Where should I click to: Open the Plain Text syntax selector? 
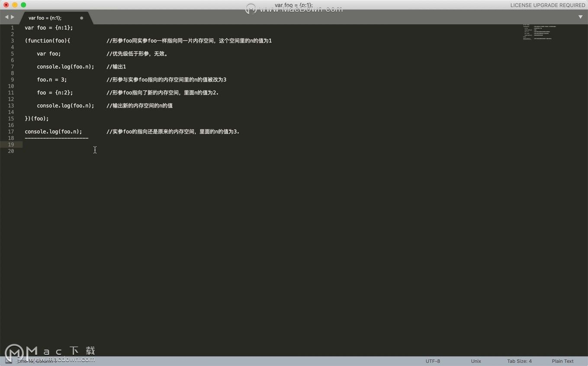[x=562, y=361]
